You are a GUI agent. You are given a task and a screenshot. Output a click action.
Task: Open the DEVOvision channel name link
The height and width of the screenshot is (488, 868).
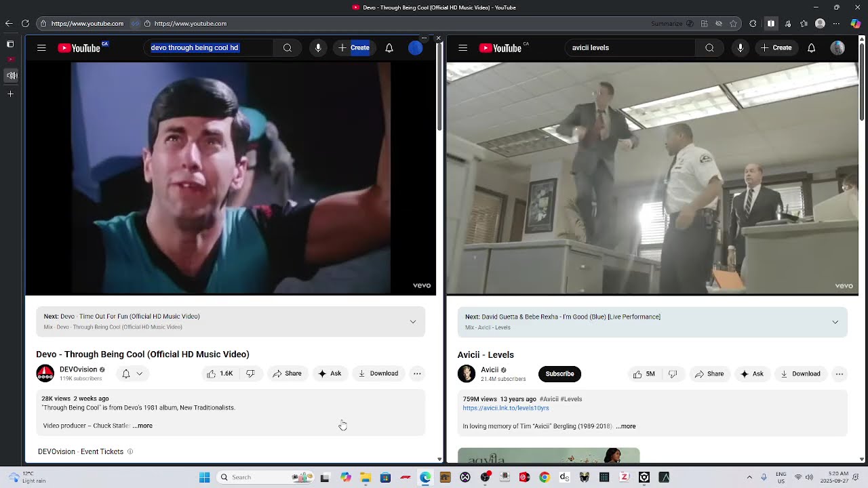(78, 369)
